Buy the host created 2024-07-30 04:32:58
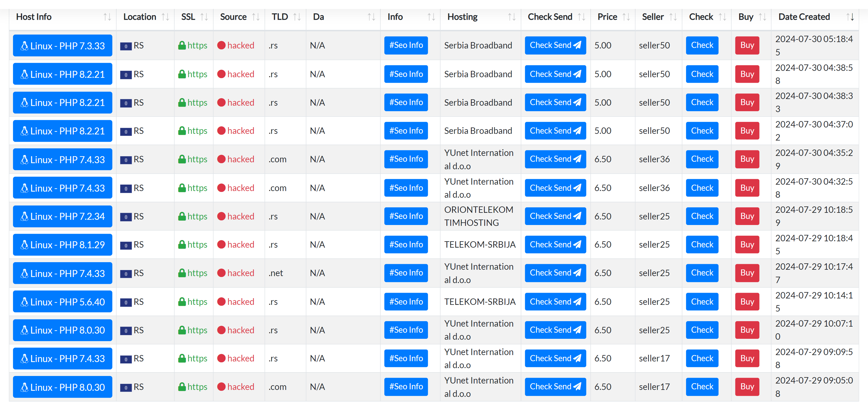 [747, 188]
